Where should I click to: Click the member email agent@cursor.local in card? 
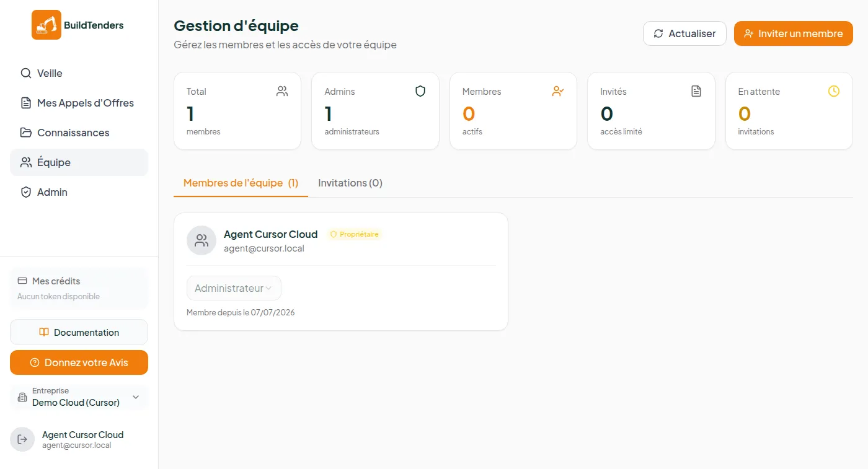[264, 248]
